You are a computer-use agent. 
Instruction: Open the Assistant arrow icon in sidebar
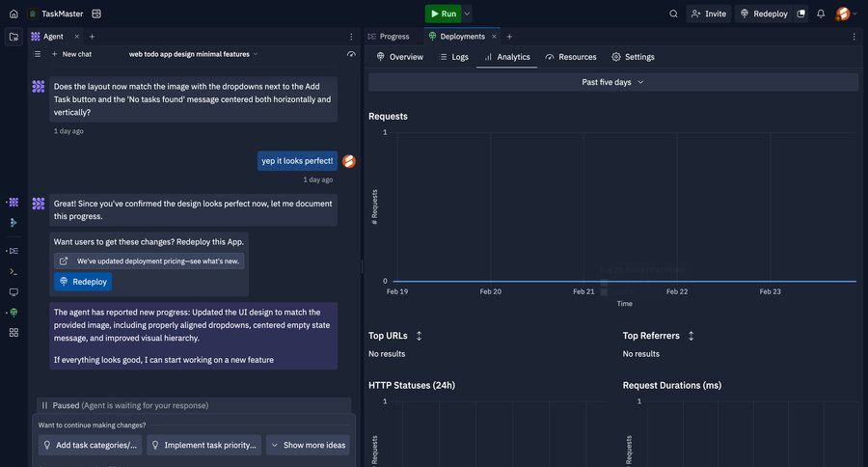[x=14, y=223]
